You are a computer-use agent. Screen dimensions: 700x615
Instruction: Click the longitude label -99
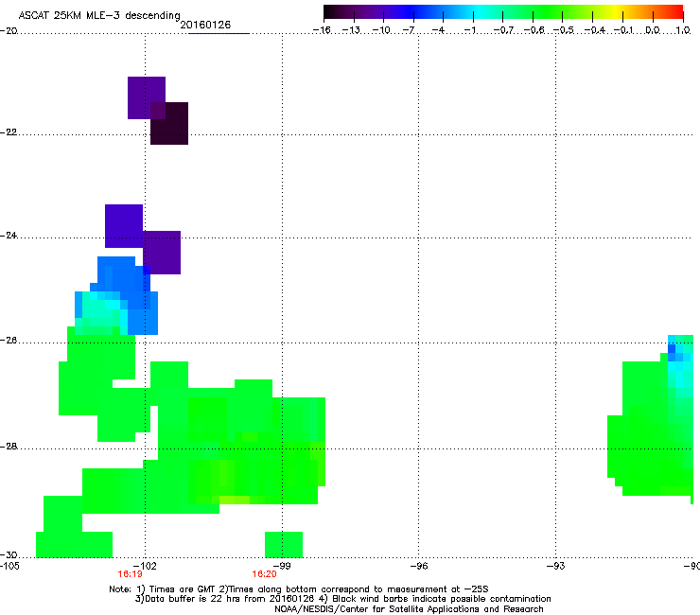[281, 566]
